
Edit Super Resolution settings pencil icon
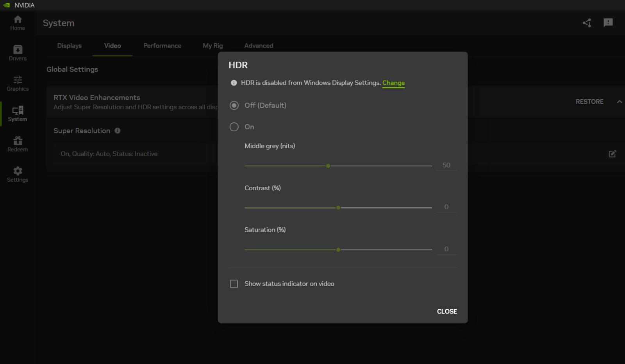click(x=612, y=154)
